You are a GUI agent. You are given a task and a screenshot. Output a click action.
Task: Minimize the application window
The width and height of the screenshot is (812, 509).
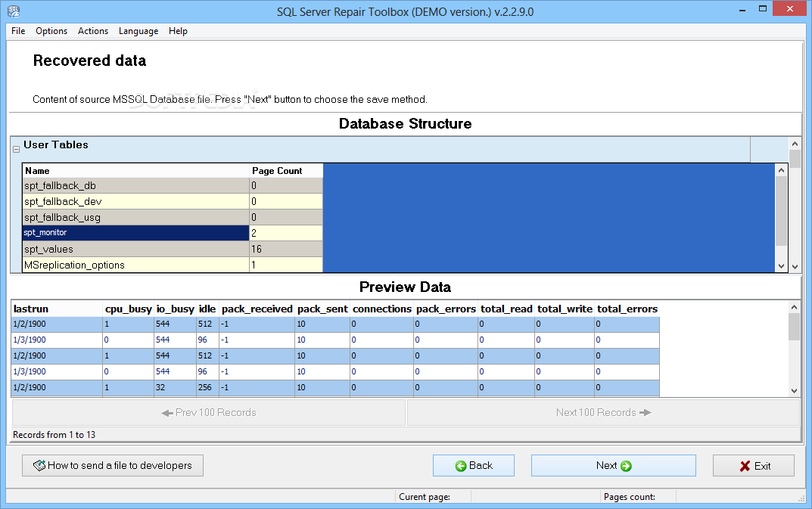tap(742, 9)
